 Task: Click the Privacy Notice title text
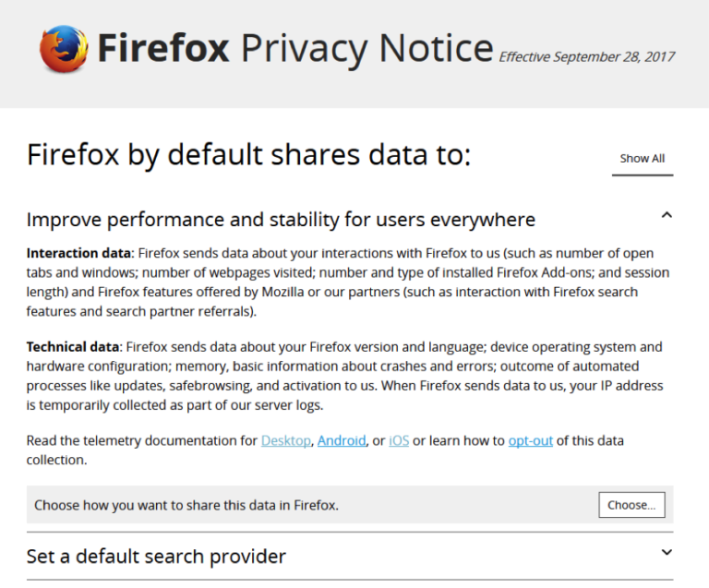[366, 48]
